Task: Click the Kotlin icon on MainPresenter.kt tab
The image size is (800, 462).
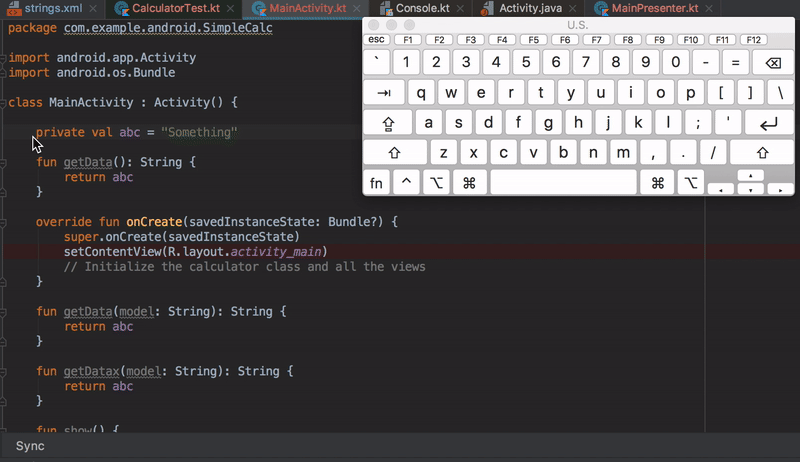Action: coord(601,9)
